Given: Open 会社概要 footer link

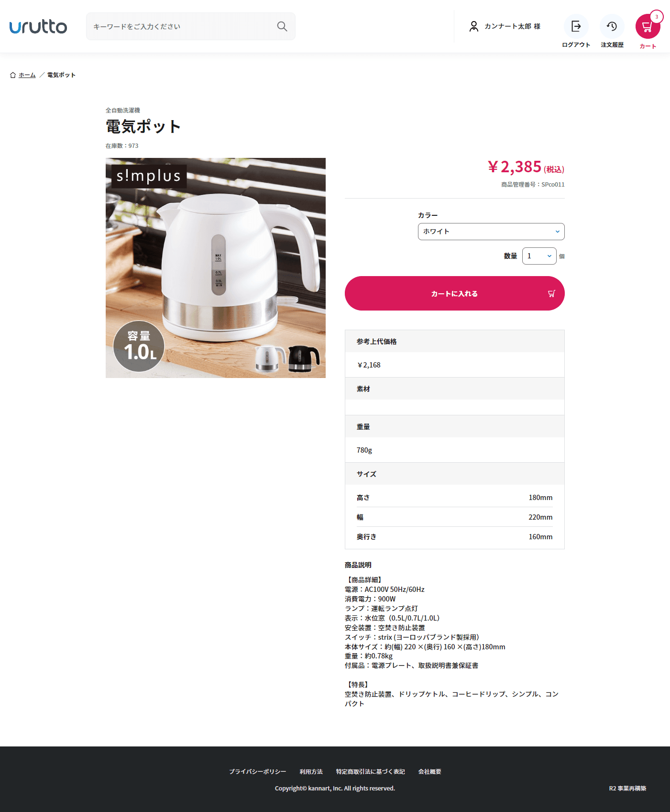Looking at the screenshot, I should click(429, 771).
